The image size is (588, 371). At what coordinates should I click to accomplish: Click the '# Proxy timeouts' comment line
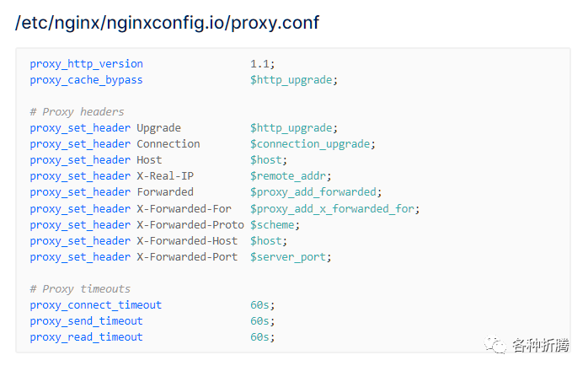pyautogui.click(x=80, y=289)
